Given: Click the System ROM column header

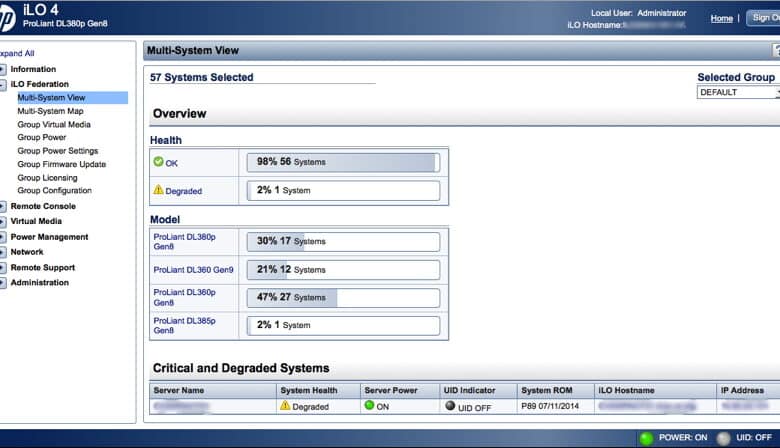Looking at the screenshot, I should point(556,390).
